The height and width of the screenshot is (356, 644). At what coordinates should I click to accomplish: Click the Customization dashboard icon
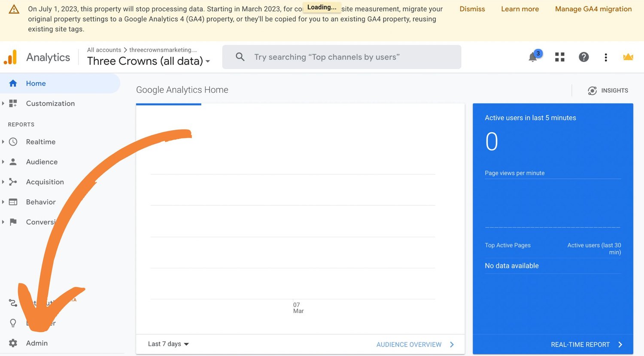click(13, 103)
